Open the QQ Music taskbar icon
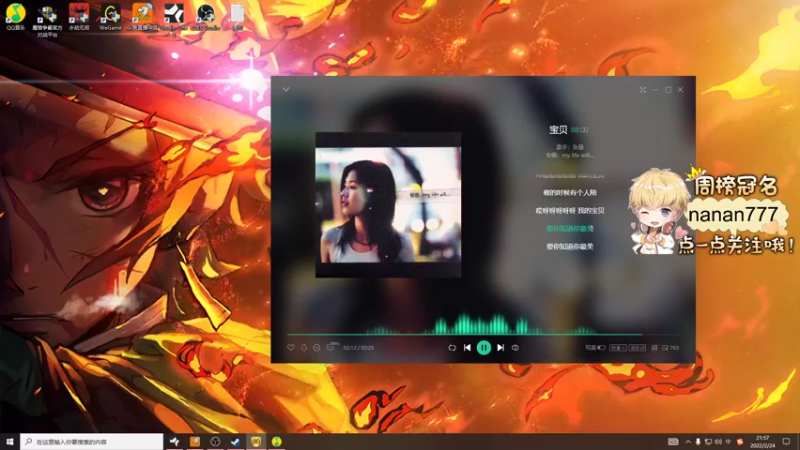Image resolution: width=800 pixels, height=450 pixels. click(277, 442)
